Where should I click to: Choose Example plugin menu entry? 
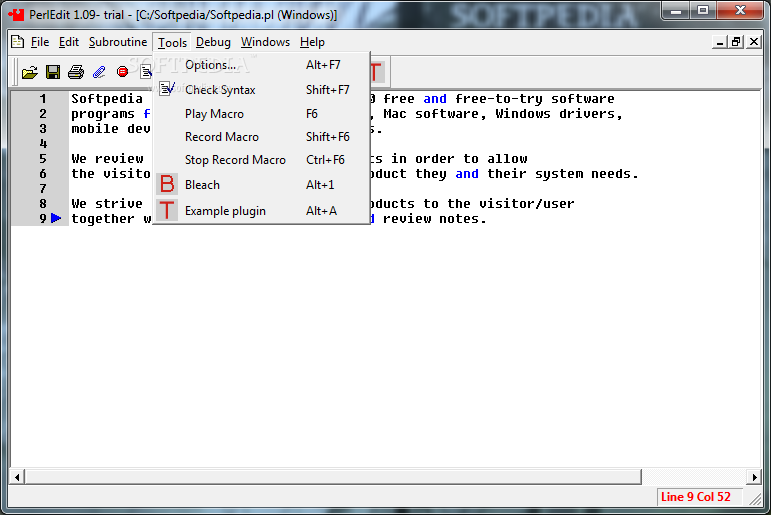click(262, 211)
